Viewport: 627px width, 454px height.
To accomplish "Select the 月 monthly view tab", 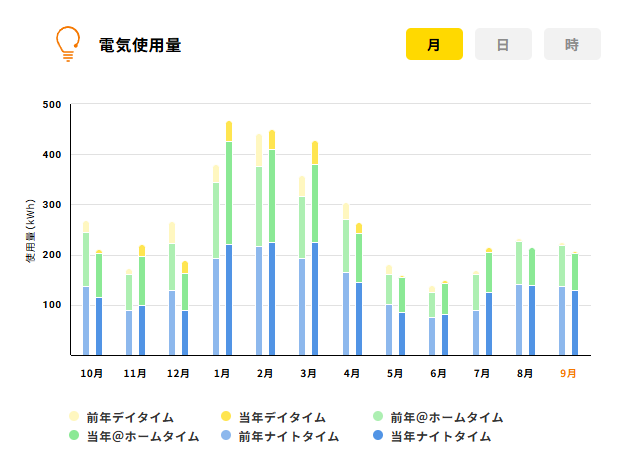I will click(x=434, y=44).
